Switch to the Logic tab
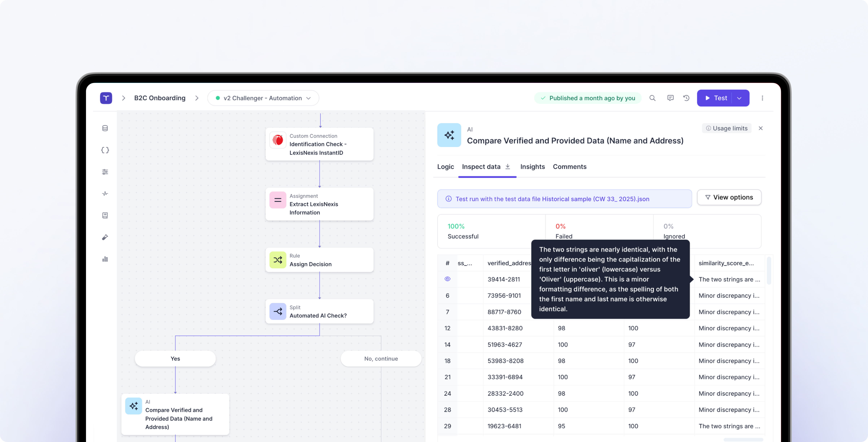 pyautogui.click(x=446, y=167)
